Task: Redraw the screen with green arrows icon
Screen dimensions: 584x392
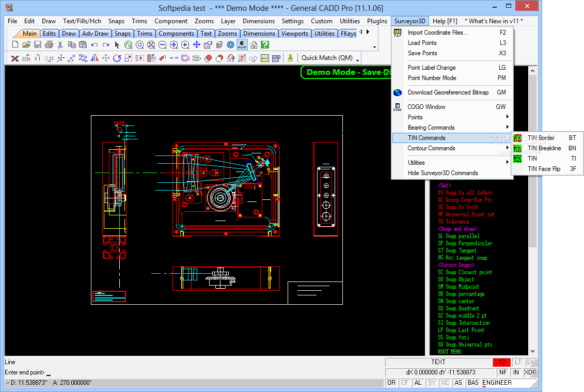Action: [x=129, y=45]
